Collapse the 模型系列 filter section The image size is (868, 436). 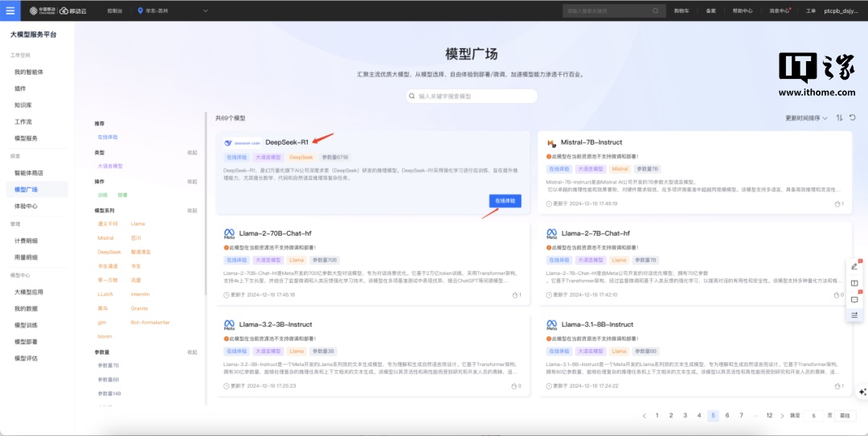[192, 211]
